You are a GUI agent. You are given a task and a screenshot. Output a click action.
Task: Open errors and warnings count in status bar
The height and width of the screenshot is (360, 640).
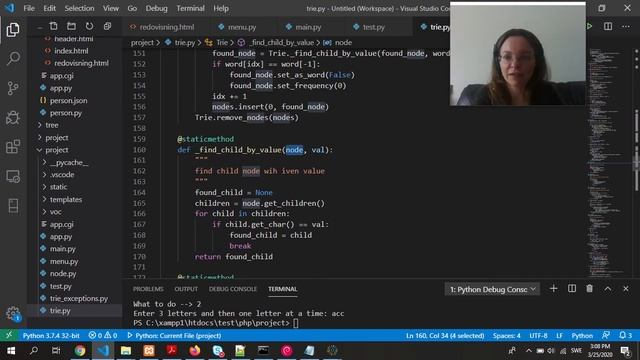tap(103, 336)
